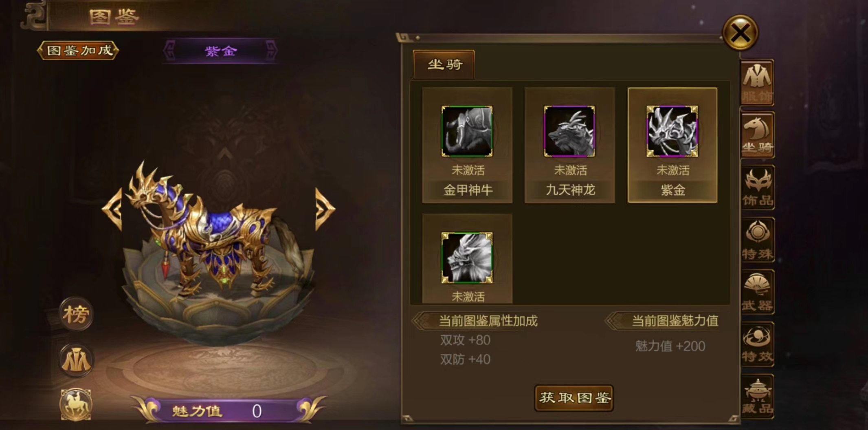This screenshot has height=430, width=868.
Task: Show previous mount with left arrow
Action: tap(113, 209)
